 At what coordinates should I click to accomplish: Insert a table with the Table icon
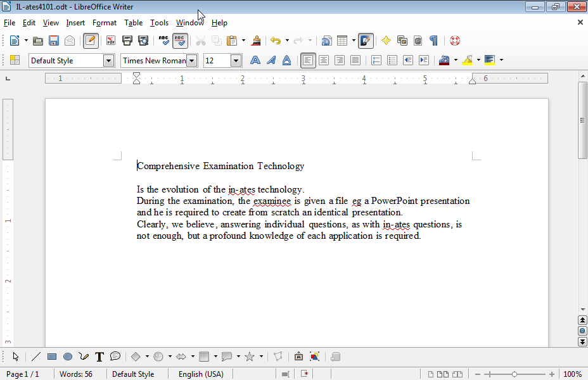click(342, 41)
